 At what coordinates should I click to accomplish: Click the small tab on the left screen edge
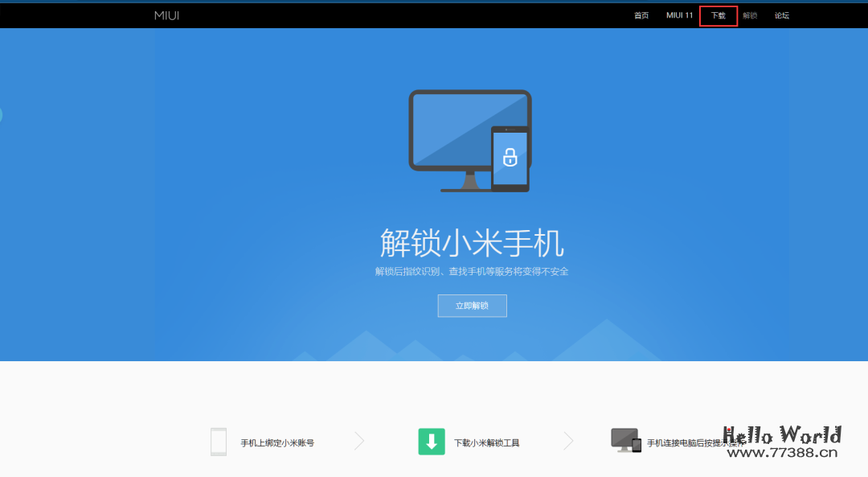click(x=2, y=115)
